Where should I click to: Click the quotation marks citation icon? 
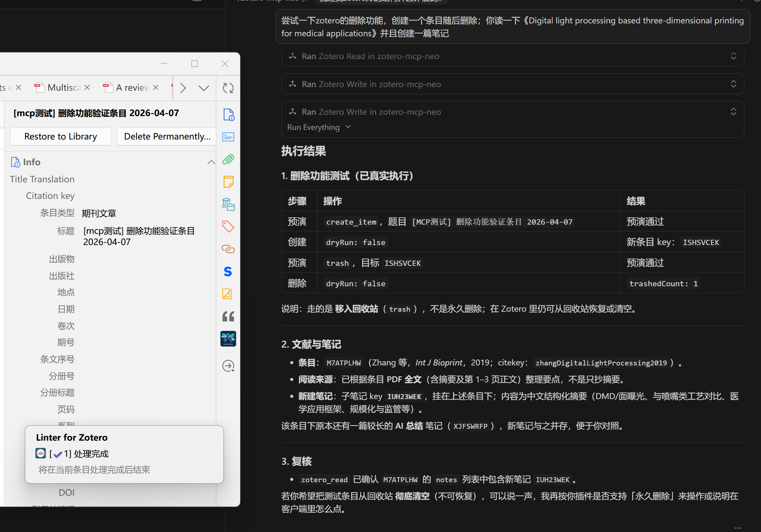pos(228,317)
